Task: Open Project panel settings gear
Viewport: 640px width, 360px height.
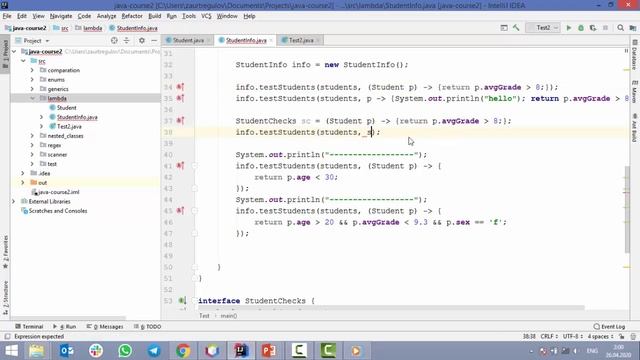Action: [x=142, y=40]
